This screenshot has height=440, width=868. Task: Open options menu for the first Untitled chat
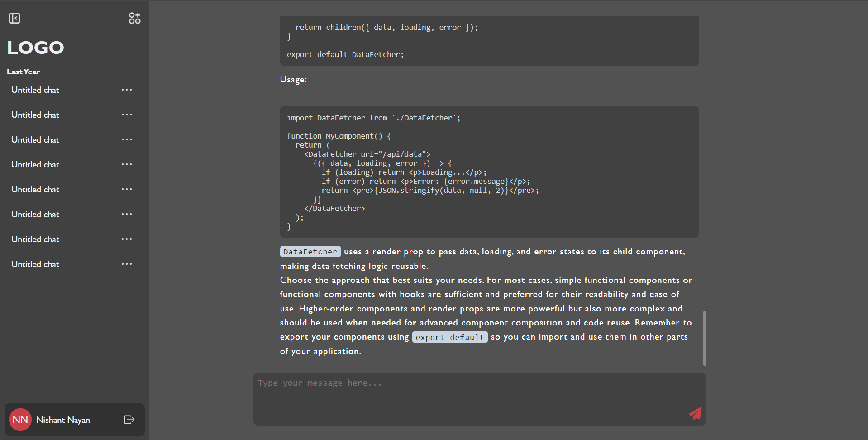tap(127, 90)
